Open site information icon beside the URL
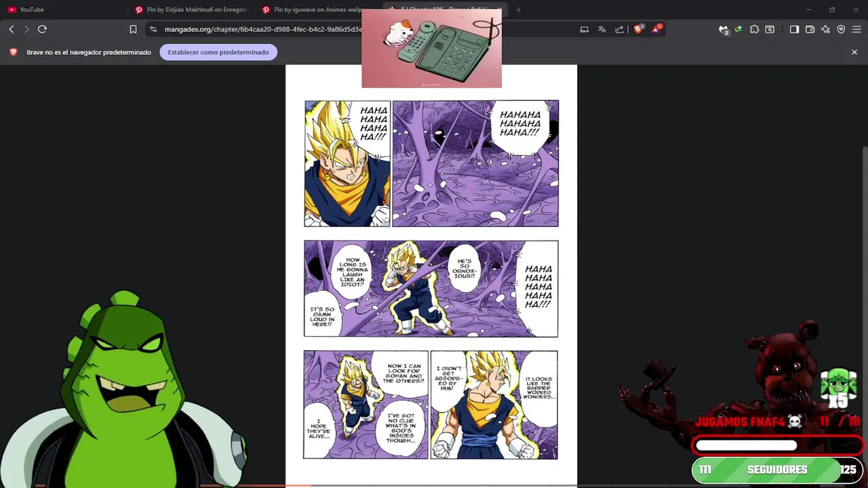The image size is (868, 488). pyautogui.click(x=153, y=29)
